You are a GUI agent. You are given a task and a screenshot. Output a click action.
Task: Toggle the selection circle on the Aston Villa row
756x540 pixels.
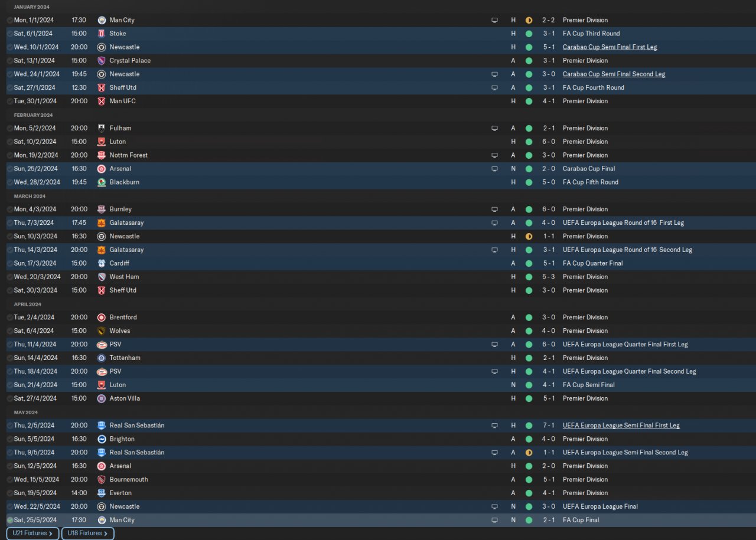pos(10,398)
